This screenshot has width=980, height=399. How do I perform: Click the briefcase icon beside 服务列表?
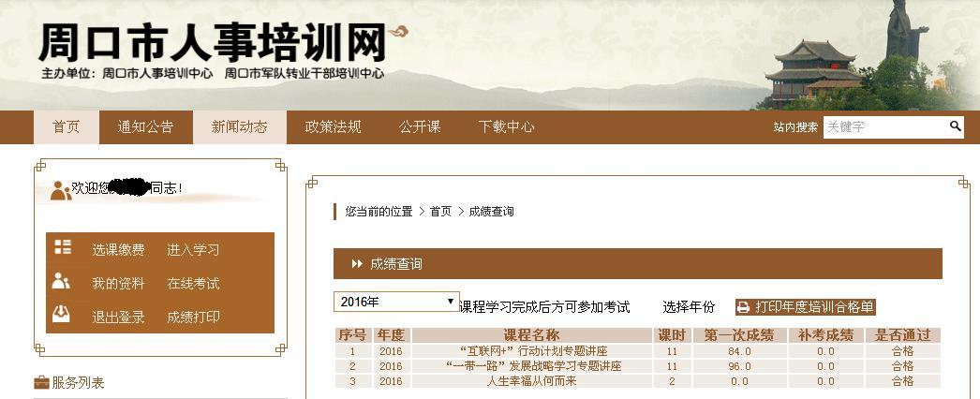(41, 382)
